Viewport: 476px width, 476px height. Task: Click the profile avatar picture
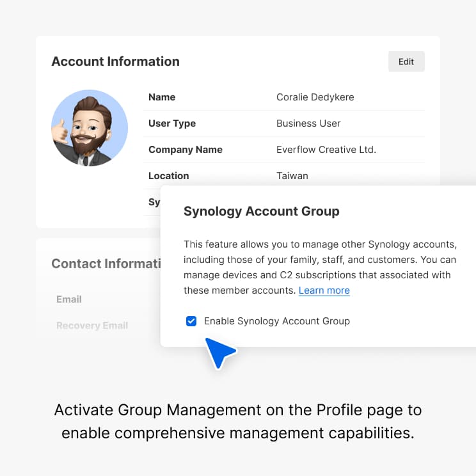click(90, 128)
